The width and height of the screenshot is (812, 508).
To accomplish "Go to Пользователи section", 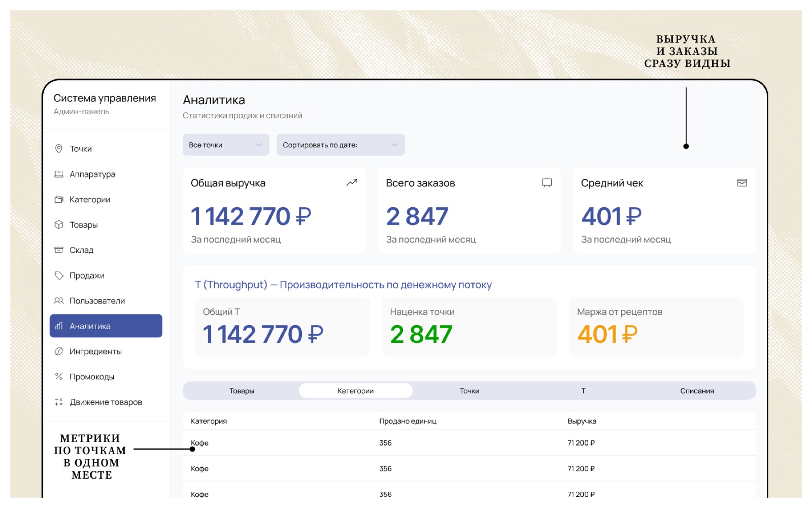I will tap(106, 300).
